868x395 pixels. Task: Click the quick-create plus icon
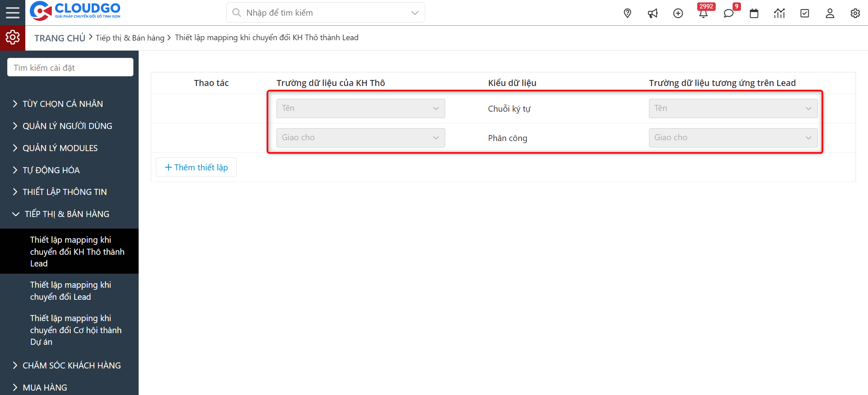(x=678, y=13)
